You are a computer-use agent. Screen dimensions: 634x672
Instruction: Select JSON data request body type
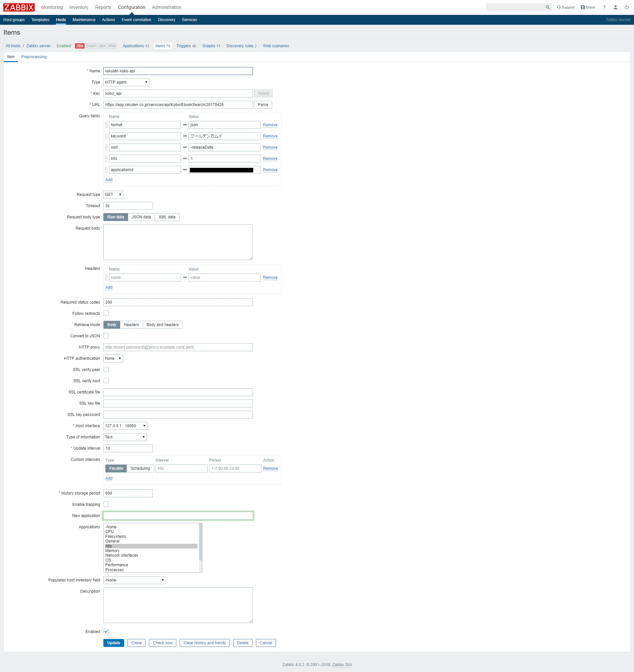(141, 217)
